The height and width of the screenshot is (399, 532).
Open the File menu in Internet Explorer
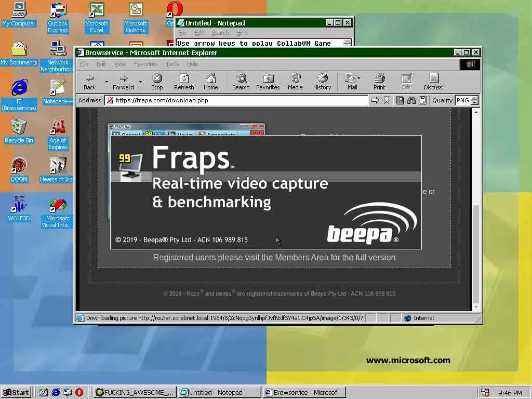(x=84, y=64)
